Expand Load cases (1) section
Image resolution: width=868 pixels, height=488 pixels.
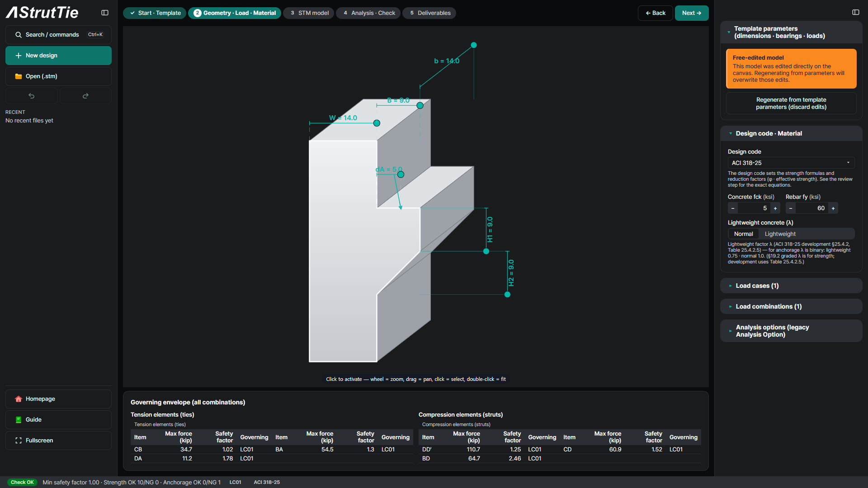pyautogui.click(x=791, y=286)
